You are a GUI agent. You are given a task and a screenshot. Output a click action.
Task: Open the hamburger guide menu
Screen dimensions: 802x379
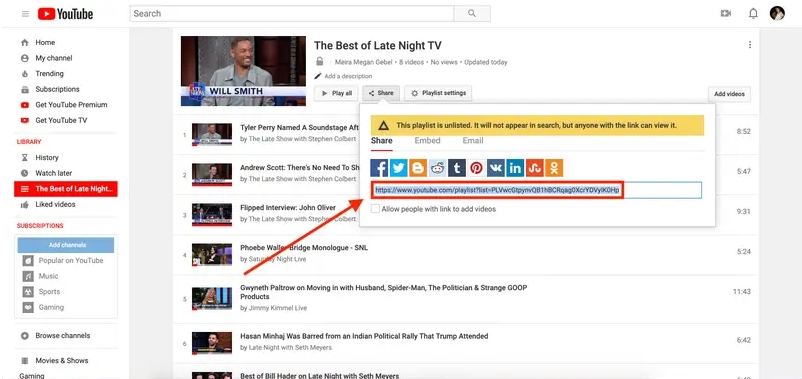25,14
